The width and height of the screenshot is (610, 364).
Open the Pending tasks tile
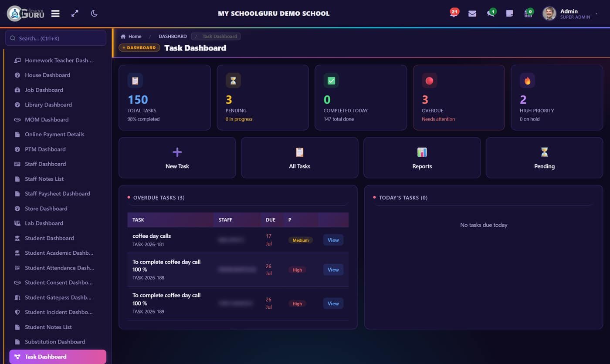coord(545,158)
